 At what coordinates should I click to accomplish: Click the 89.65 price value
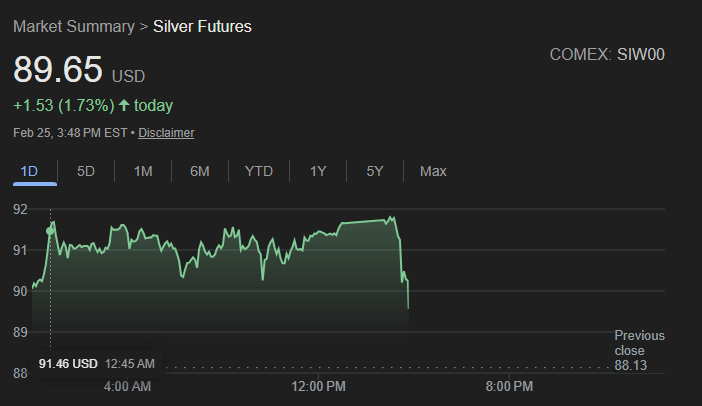(x=58, y=71)
